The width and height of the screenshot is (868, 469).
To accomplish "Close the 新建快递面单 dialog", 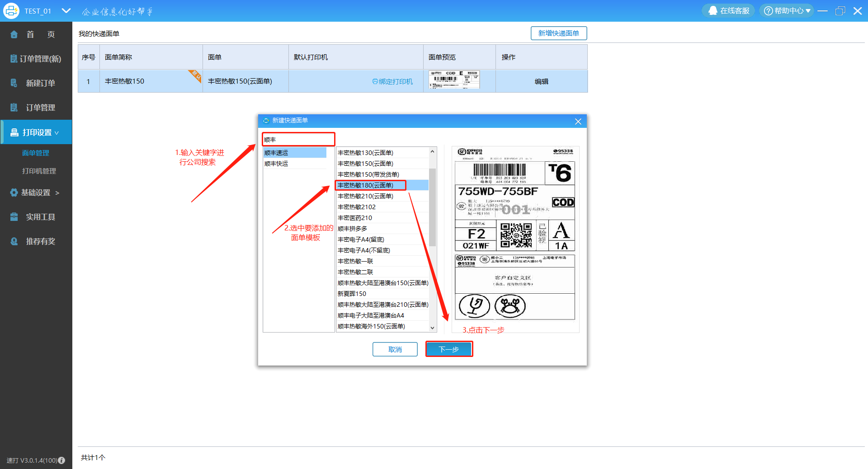I will tap(578, 121).
